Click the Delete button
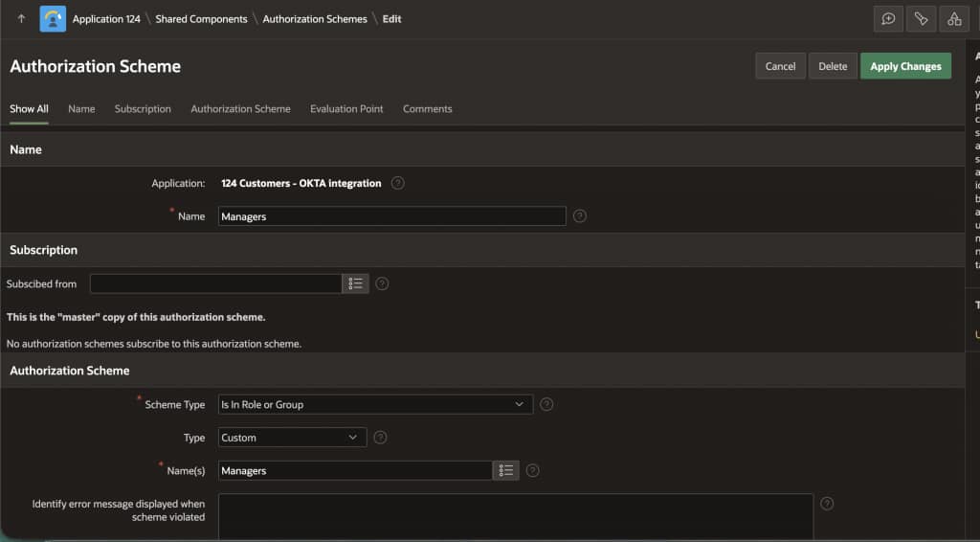This screenshot has height=542, width=980. [834, 66]
